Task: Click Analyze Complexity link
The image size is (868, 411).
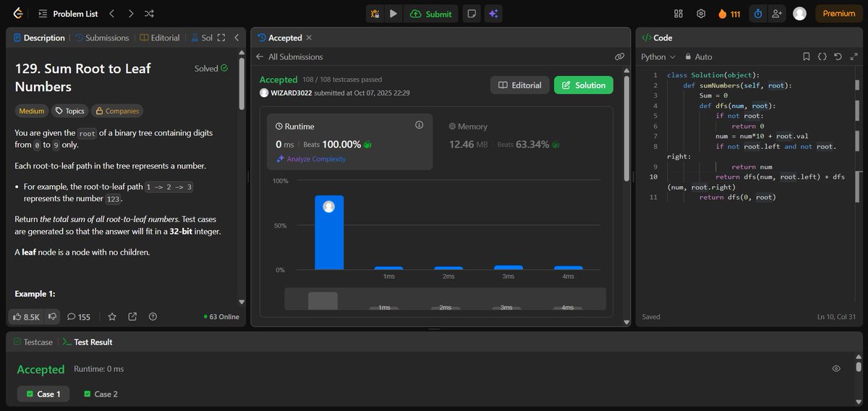Action: pyautogui.click(x=311, y=159)
